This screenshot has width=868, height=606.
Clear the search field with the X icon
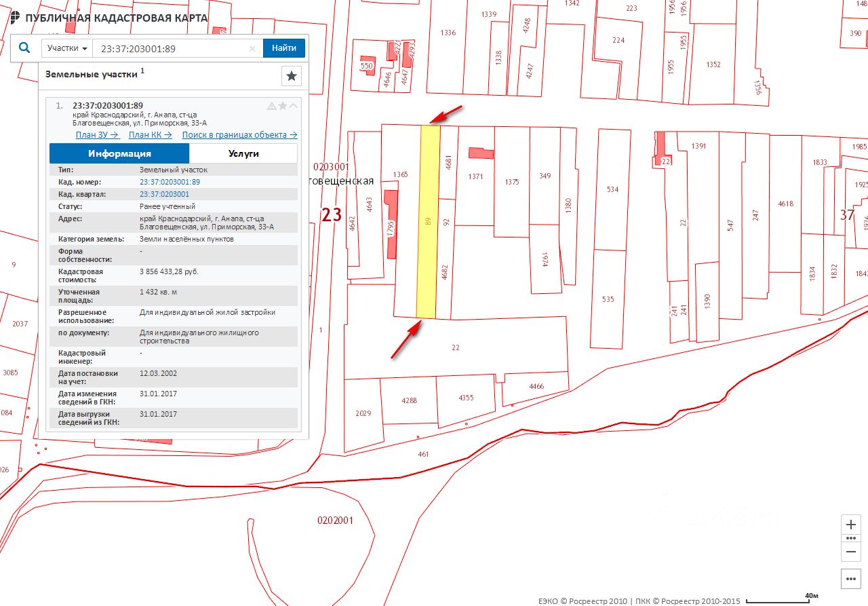252,48
